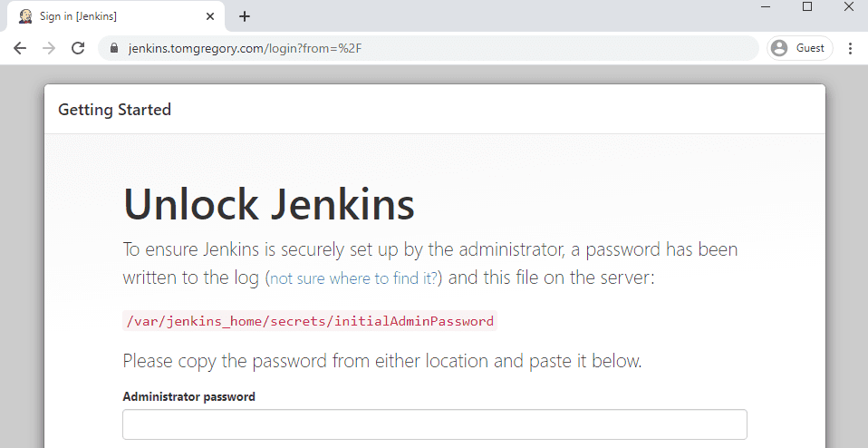This screenshot has height=448, width=868.
Task: View site info via the padlock icon
Action: coord(114,48)
